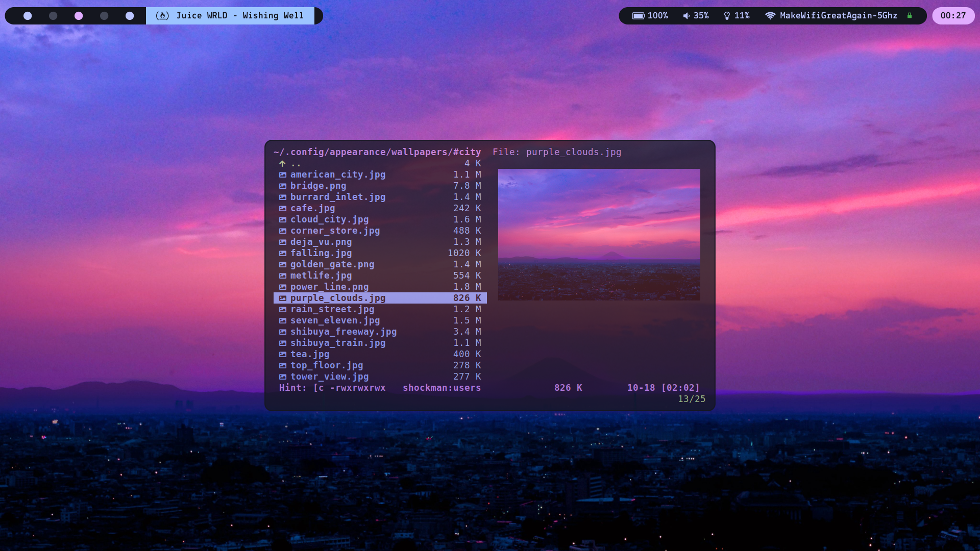This screenshot has height=551, width=980.
Task: Click the image icon beside falling.jpg
Action: click(x=283, y=253)
